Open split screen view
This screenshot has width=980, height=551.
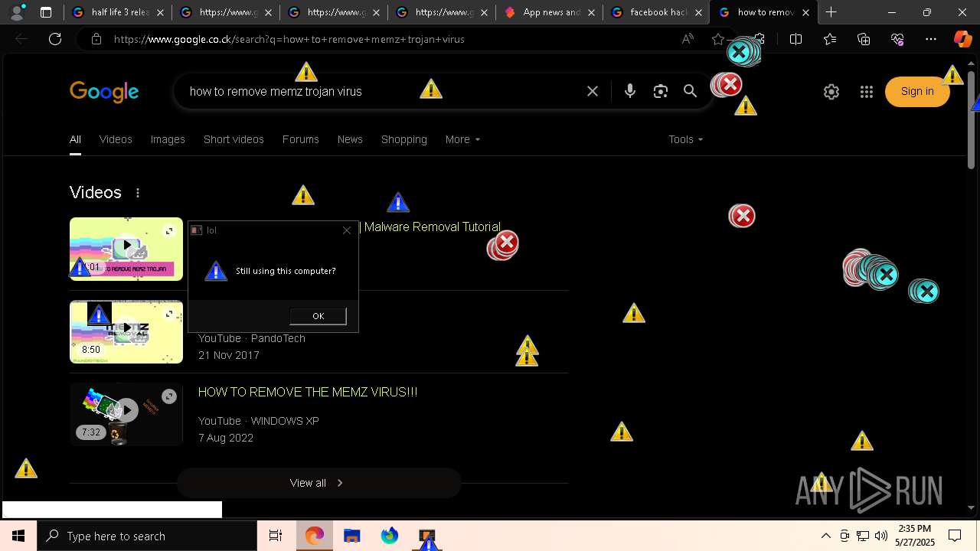795,39
